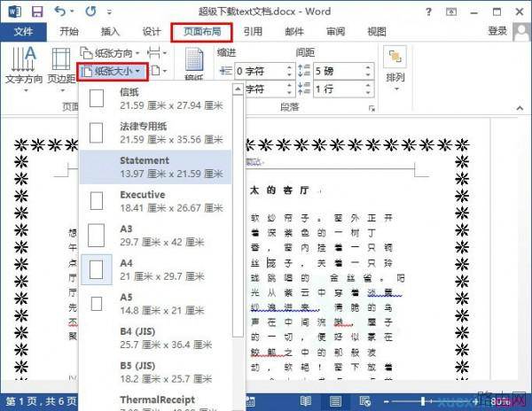Save the document with the floppy icon
This screenshot has height=411, width=532.
click(37, 12)
